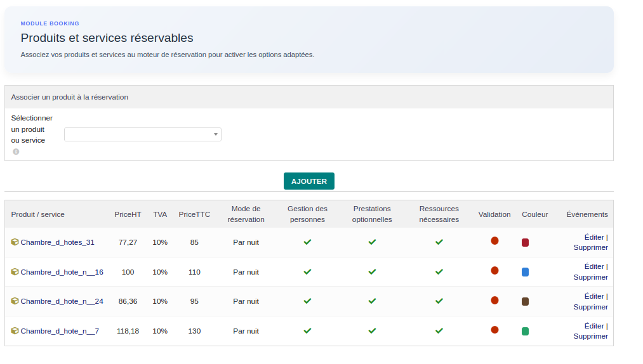Open the product or service selection dropdown

coord(142,134)
